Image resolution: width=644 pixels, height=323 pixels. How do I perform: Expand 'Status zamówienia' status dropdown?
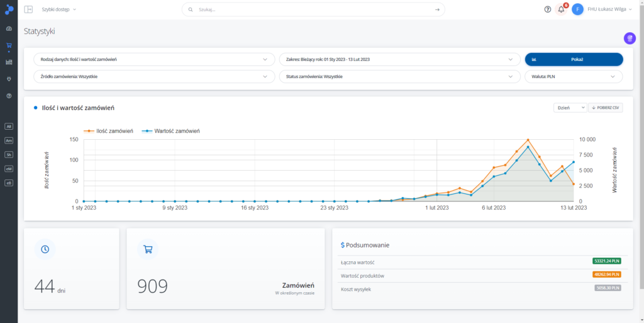pyautogui.click(x=400, y=76)
